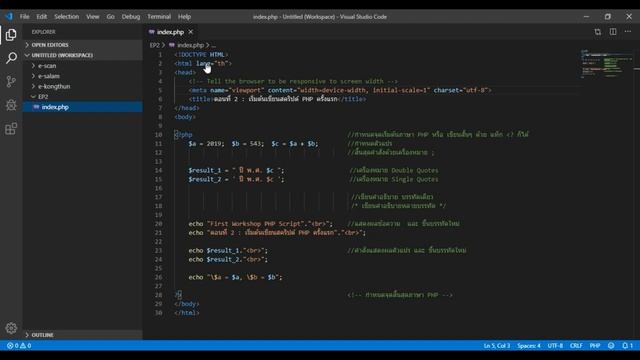The width and height of the screenshot is (640, 360).
Task: Place cursor on "$result_1" at line 14
Action: point(204,170)
